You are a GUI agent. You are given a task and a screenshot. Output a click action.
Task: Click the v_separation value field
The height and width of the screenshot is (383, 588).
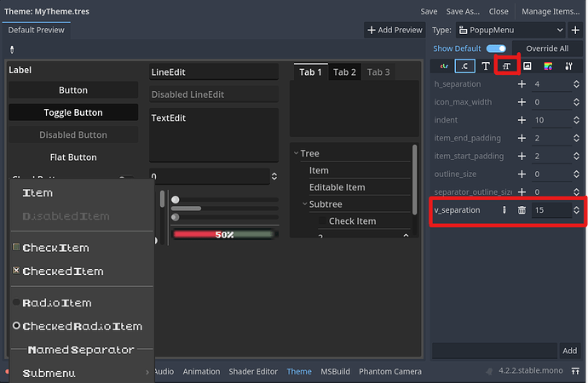(x=551, y=210)
